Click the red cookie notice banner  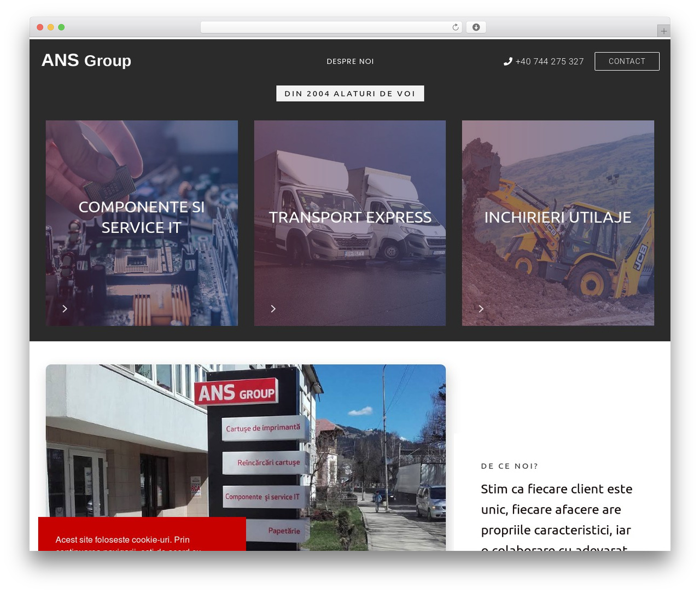pyautogui.click(x=142, y=534)
